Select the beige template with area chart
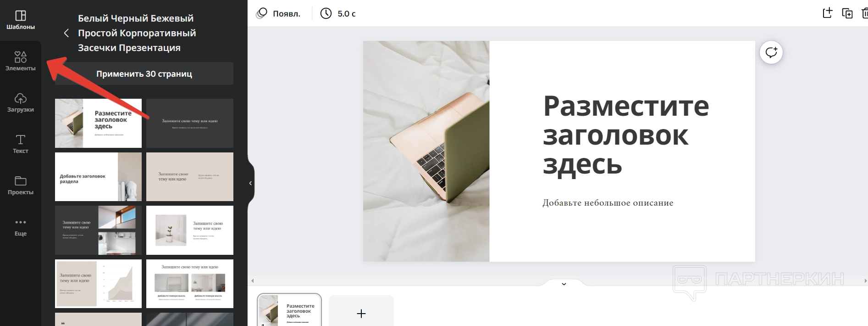This screenshot has width=868, height=326. pos(98,284)
